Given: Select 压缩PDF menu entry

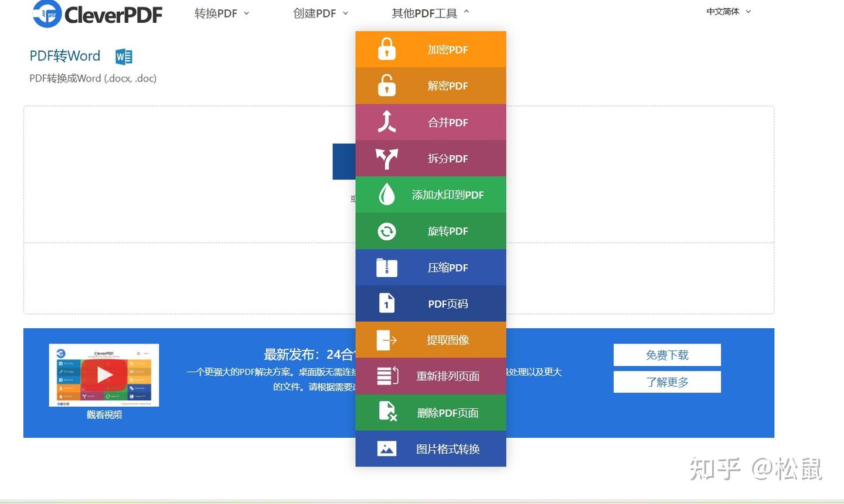Looking at the screenshot, I should point(431,267).
